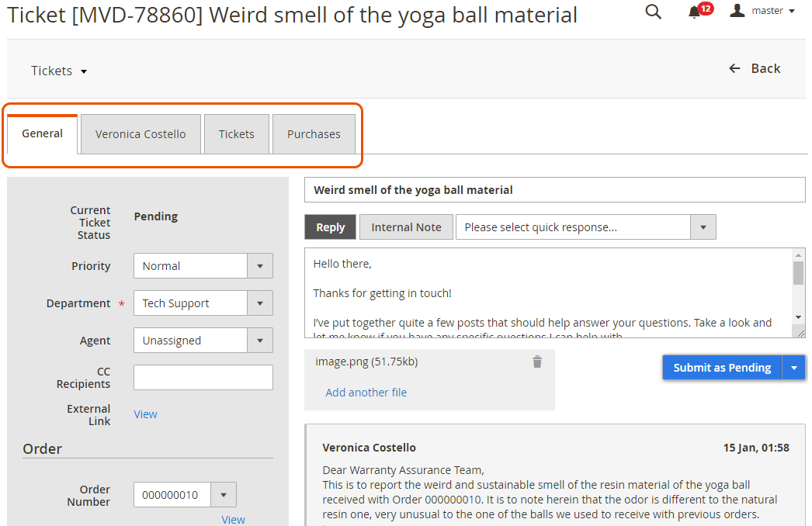Switch to the Veronica Costello tab
Image resolution: width=812 pixels, height=526 pixels.
tap(141, 134)
